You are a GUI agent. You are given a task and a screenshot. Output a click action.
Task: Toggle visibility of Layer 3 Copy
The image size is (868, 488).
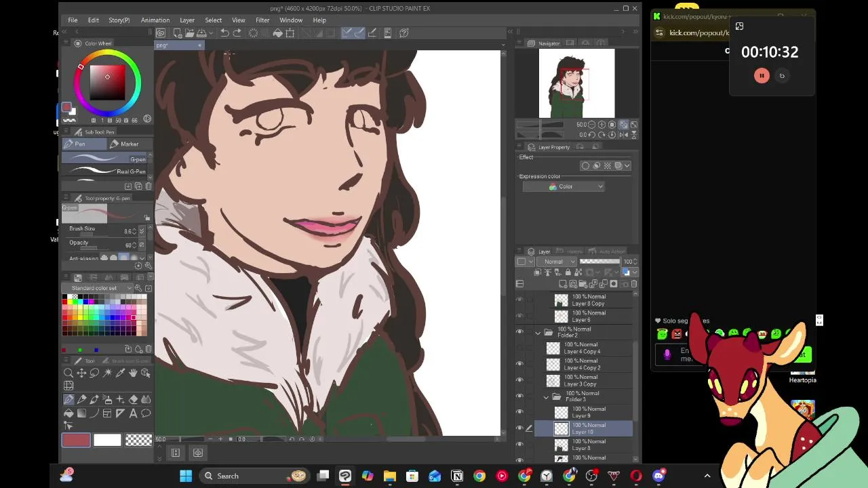[x=519, y=380]
